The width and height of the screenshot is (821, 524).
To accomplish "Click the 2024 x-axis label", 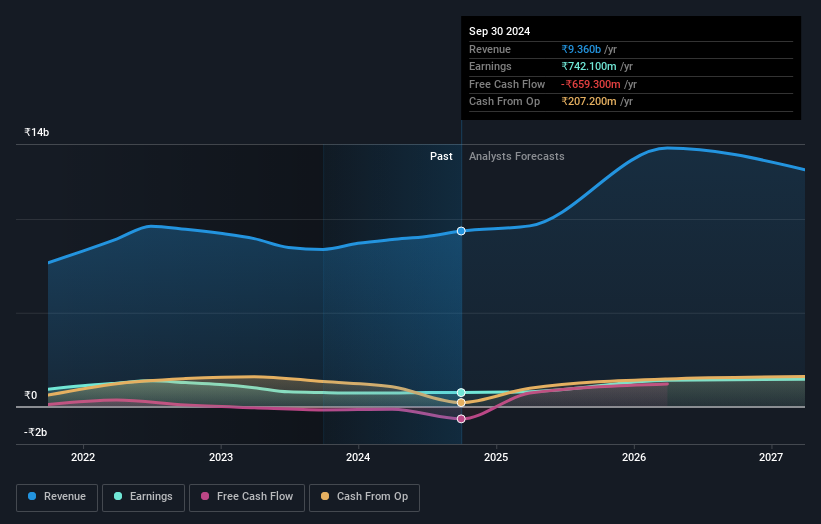I will [358, 457].
